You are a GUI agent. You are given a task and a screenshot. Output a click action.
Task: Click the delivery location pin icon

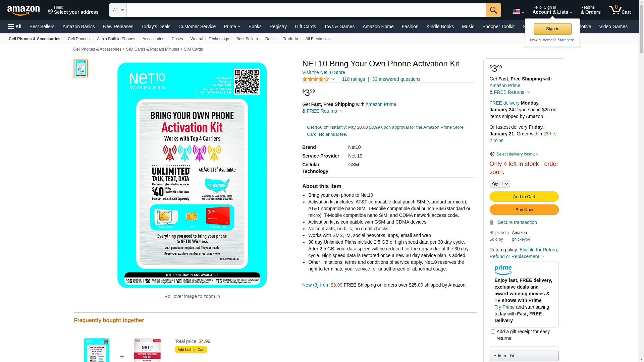tap(492, 154)
